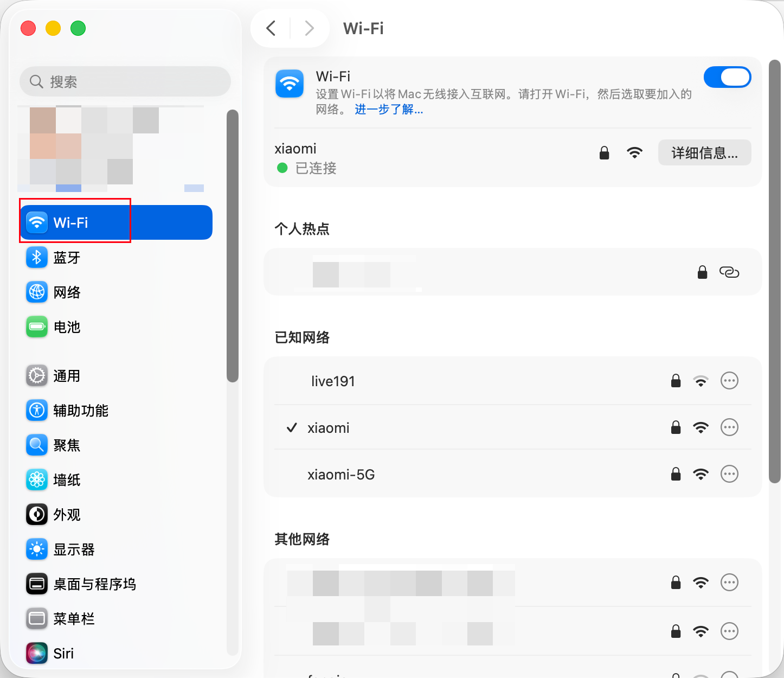Click the 其他网络 heading
Viewport: 784px width, 678px height.
tap(302, 539)
